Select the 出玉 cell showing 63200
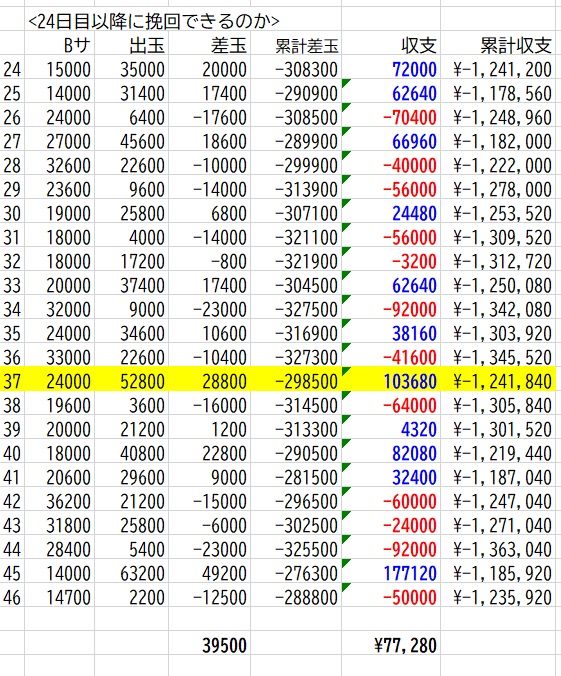The width and height of the screenshot is (561, 676). pos(132,573)
